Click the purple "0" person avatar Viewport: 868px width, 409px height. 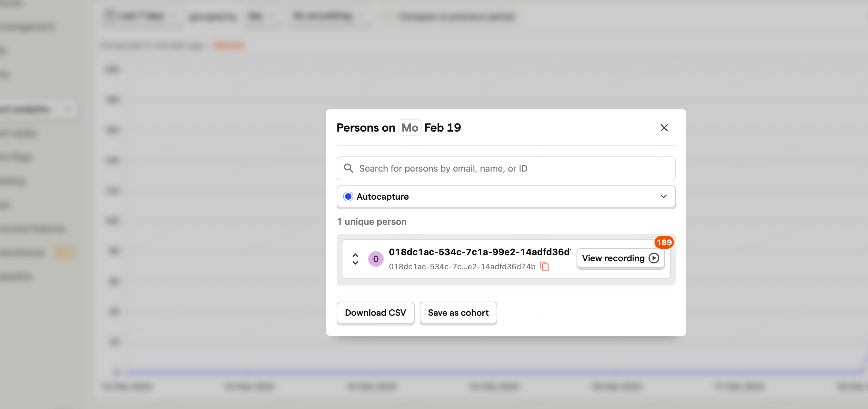(x=375, y=259)
